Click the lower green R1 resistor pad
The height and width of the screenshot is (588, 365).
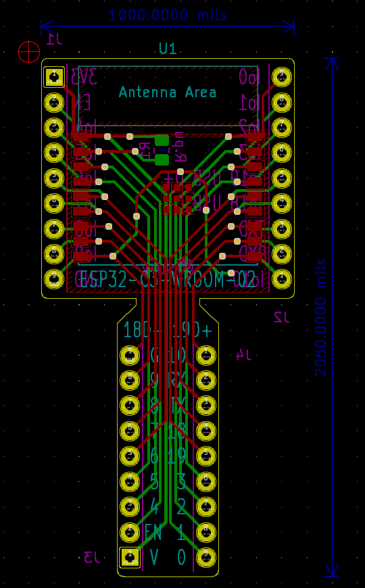162,160
